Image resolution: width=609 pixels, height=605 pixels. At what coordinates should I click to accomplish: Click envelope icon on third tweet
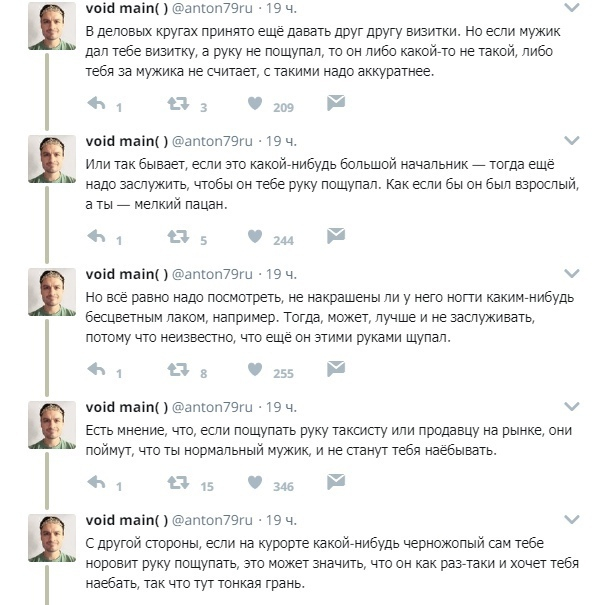tap(336, 371)
